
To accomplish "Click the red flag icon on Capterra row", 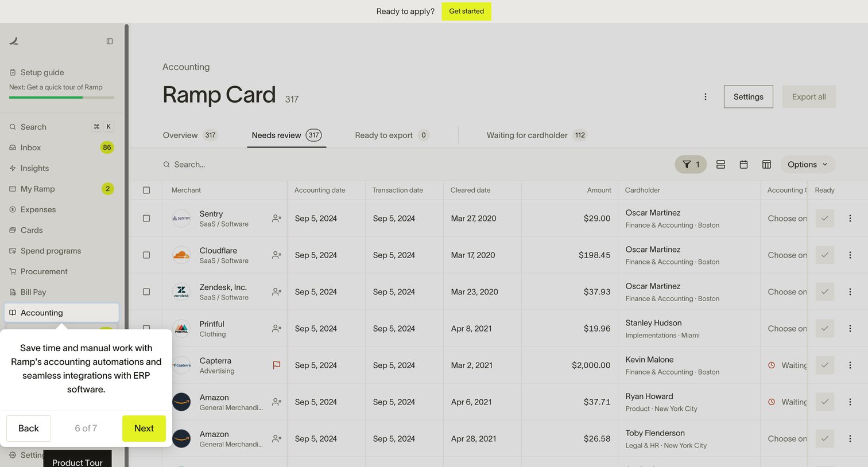I will [x=277, y=365].
